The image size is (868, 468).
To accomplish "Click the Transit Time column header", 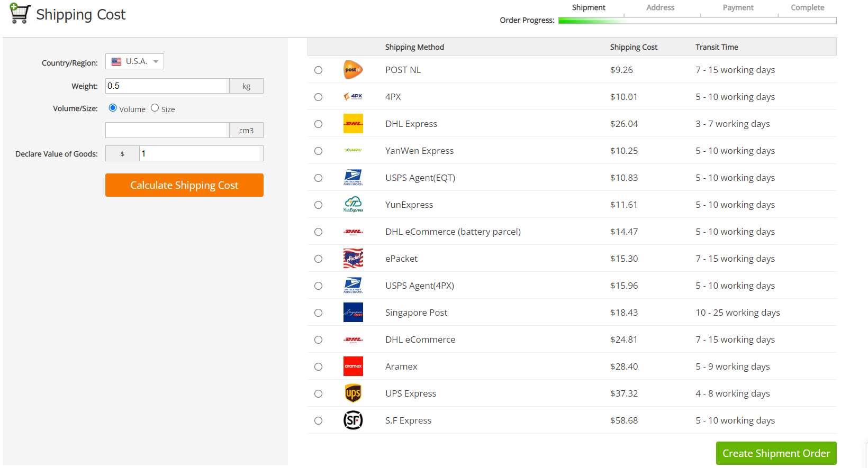I will pos(717,47).
